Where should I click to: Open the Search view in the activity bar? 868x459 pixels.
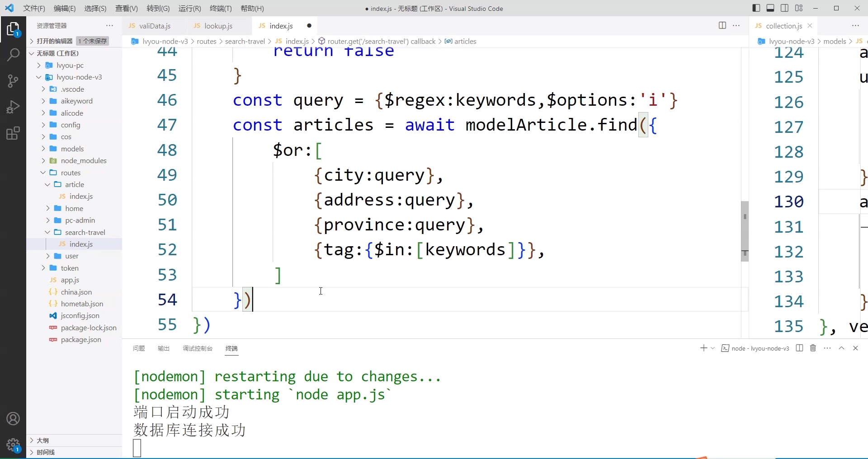13,55
